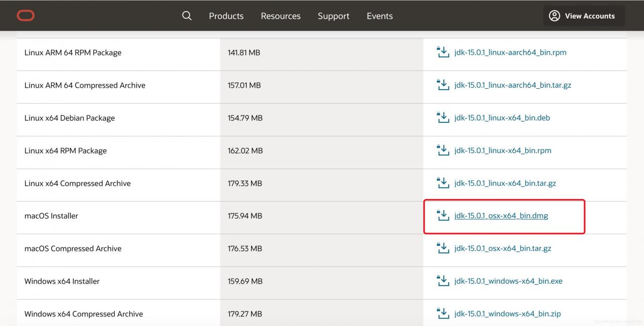Download jdk-15.0.1_windows-x64_bin.exe link
The width and height of the screenshot is (644, 326).
click(508, 281)
